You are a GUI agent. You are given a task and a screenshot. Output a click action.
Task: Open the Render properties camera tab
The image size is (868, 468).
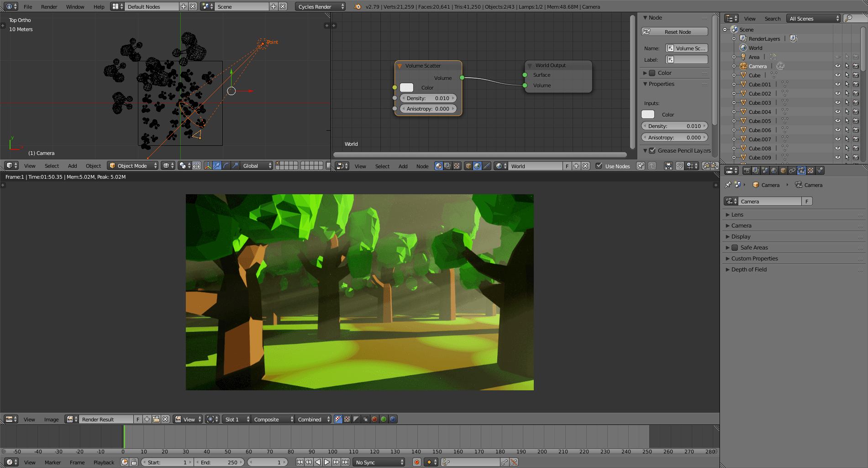(x=747, y=170)
